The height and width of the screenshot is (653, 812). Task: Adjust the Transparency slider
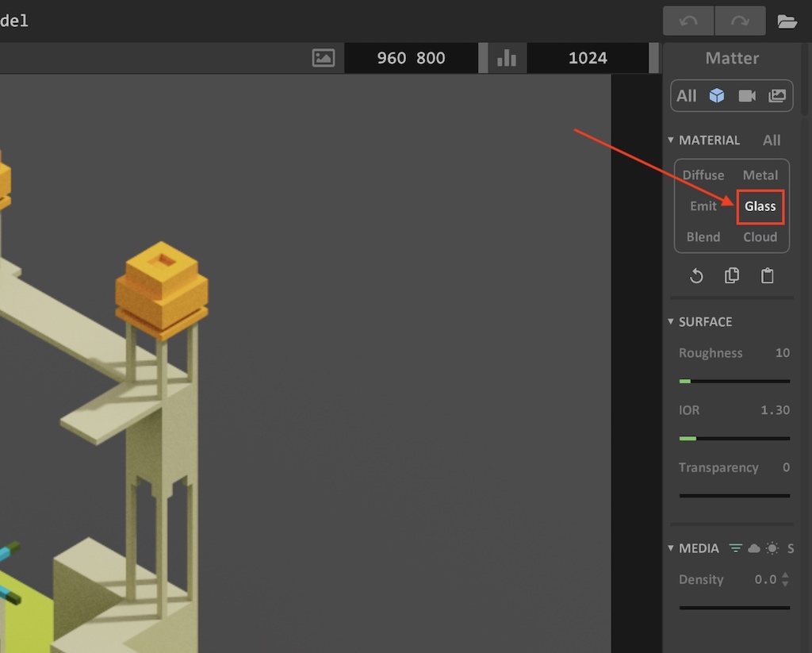pos(734,495)
